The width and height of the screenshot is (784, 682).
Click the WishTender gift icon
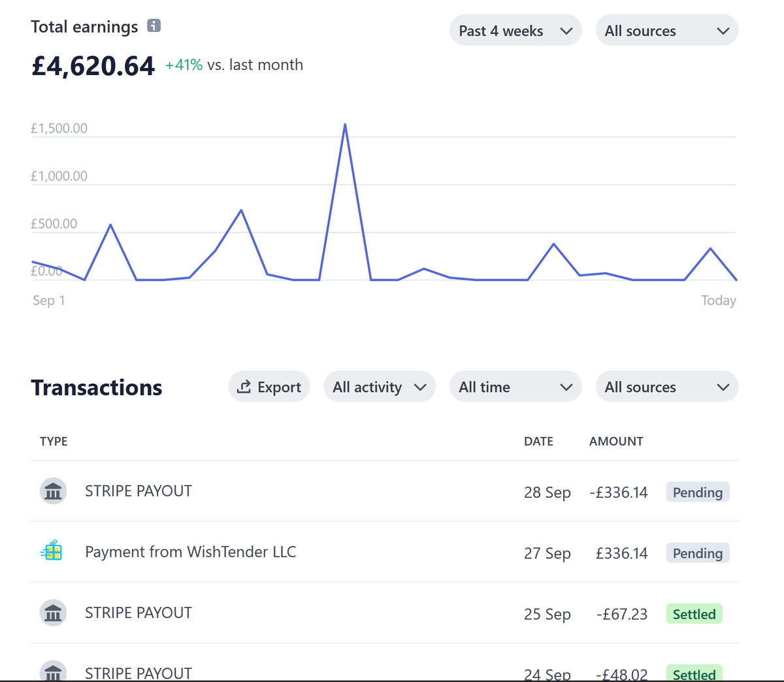(52, 551)
